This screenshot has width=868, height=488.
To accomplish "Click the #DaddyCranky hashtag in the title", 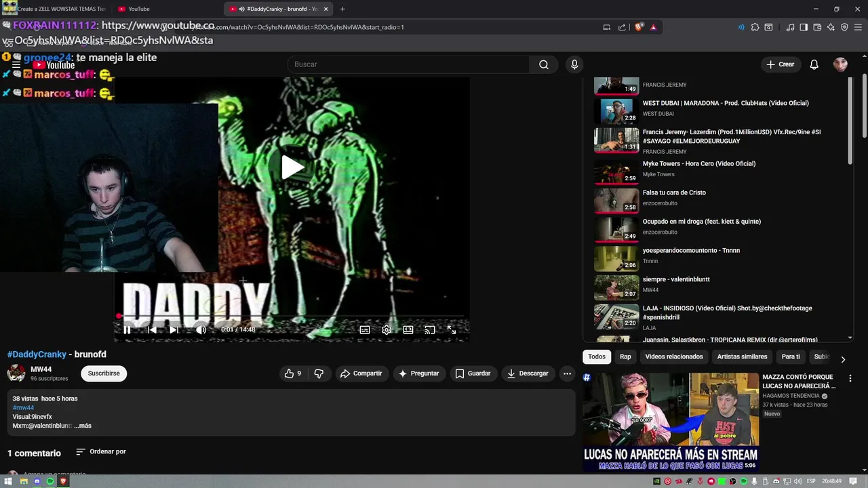I will [37, 354].
